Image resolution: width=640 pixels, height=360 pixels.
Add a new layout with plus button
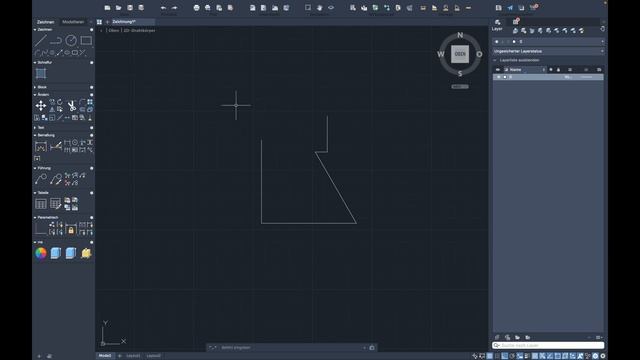pos(120,356)
